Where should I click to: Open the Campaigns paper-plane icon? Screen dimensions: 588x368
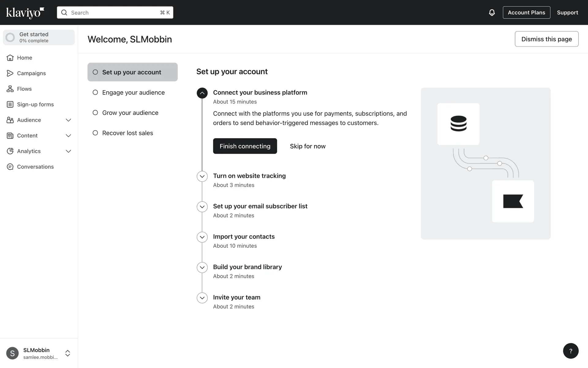click(x=10, y=73)
